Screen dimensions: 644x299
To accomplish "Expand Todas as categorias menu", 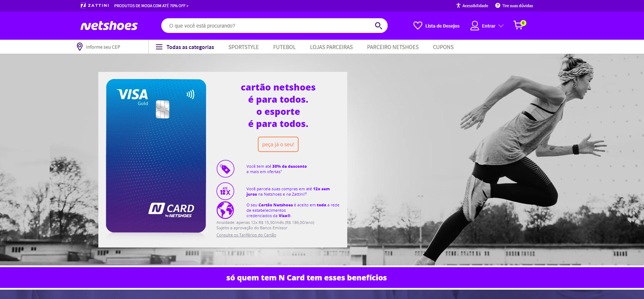I will 190,47.
